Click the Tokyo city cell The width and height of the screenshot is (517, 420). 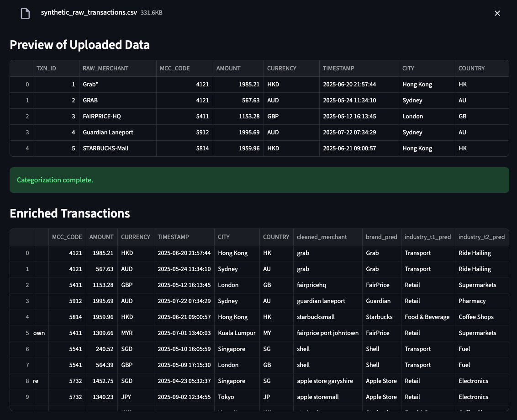(x=226, y=397)
